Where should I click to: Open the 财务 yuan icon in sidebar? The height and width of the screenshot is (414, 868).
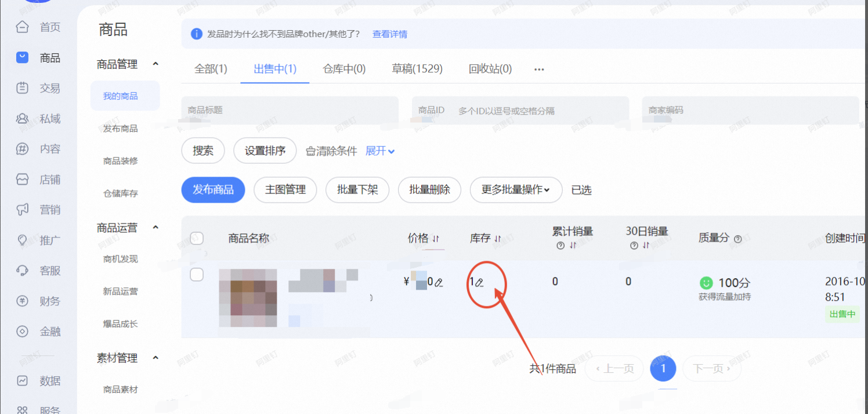[x=22, y=301]
